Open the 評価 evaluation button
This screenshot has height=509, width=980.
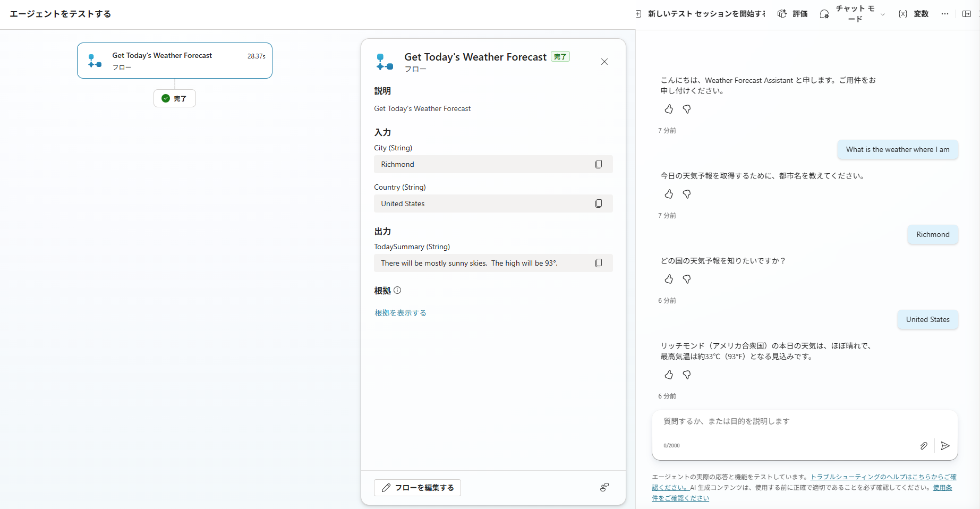click(x=792, y=14)
